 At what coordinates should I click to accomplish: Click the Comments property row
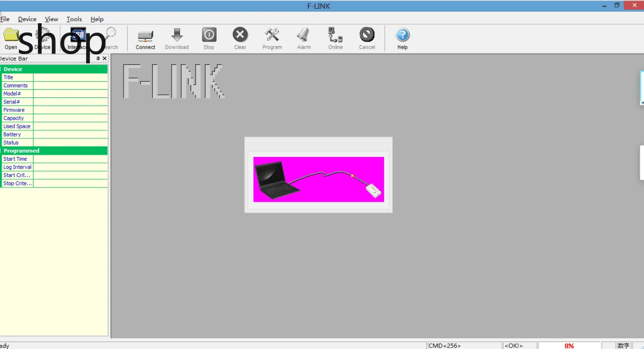54,85
